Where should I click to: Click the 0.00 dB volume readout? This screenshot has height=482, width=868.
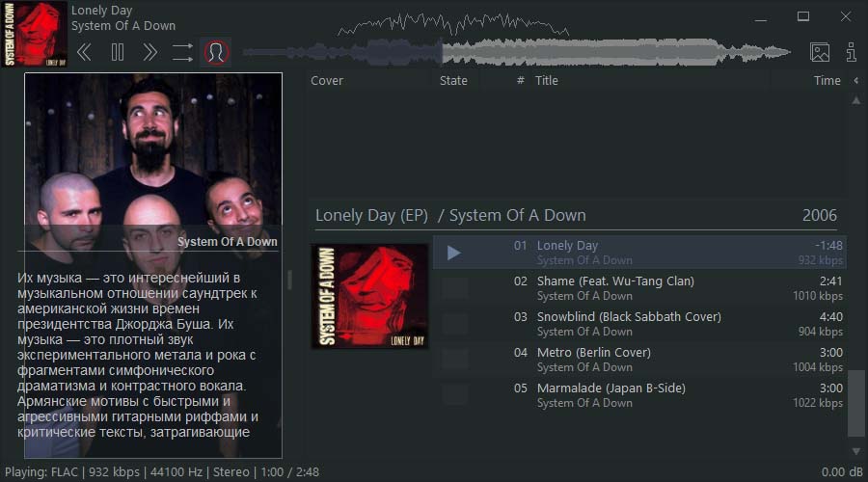[x=842, y=472]
